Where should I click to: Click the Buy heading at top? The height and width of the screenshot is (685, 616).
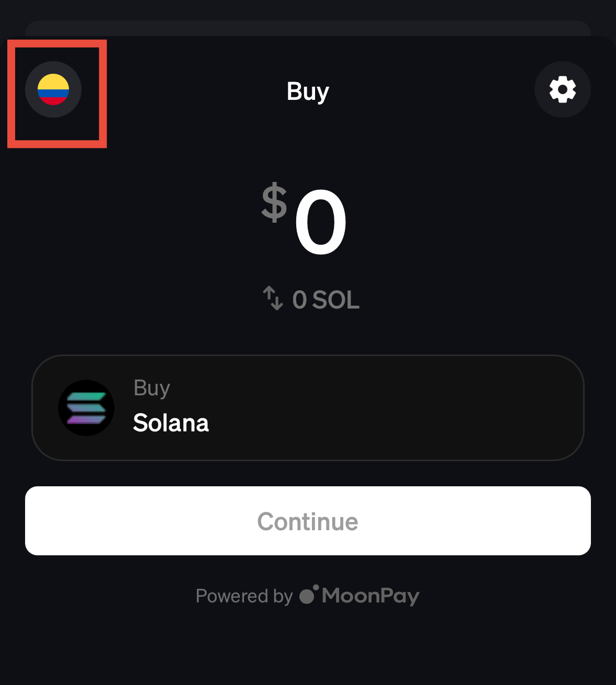click(308, 92)
